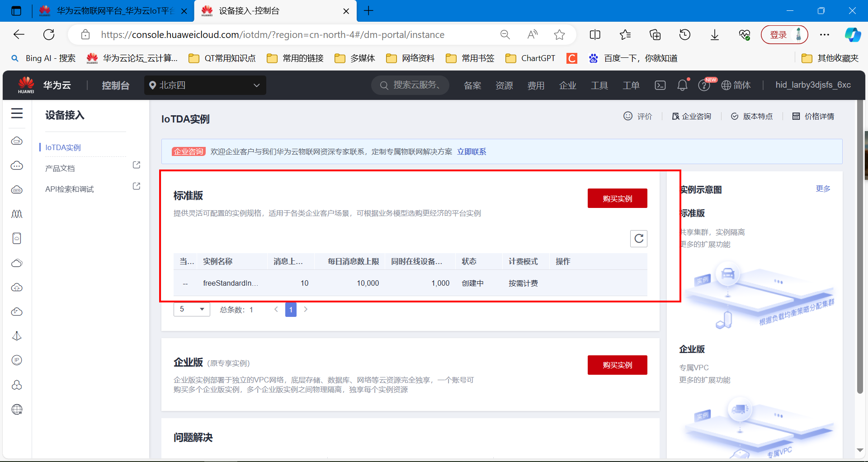Open read aloud icon in address bar
868x462 pixels.
[x=533, y=35]
